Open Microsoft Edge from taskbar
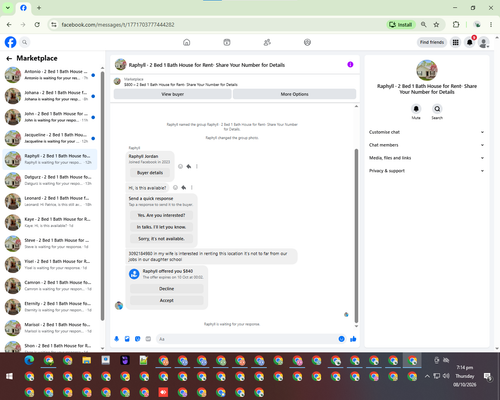Screen dimensions: 500x400 pos(29,360)
